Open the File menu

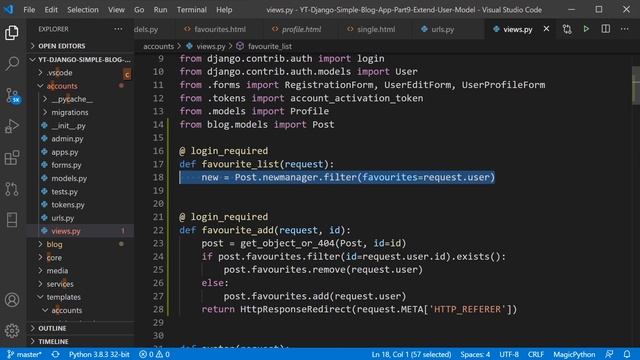pyautogui.click(x=29, y=9)
